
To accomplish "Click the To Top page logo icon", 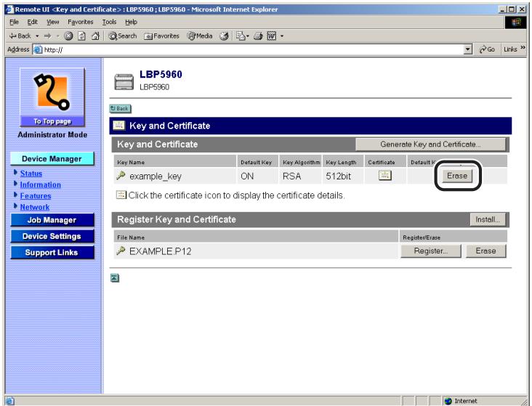I will point(52,97).
